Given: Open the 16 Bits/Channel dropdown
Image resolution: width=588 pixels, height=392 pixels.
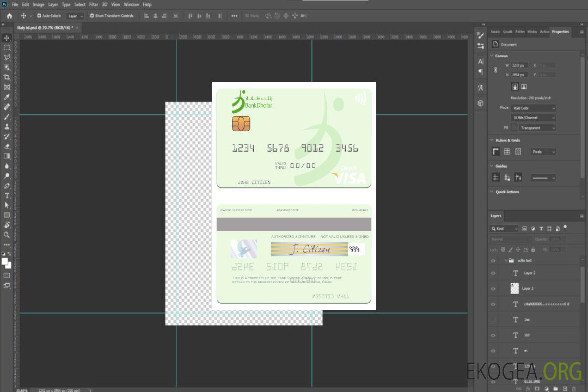Looking at the screenshot, I should pos(533,118).
